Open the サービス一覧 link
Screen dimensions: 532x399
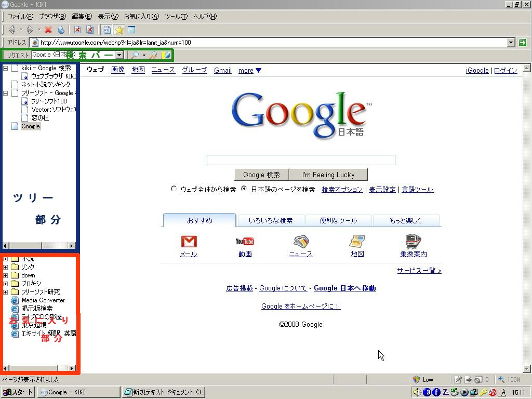tap(419, 270)
